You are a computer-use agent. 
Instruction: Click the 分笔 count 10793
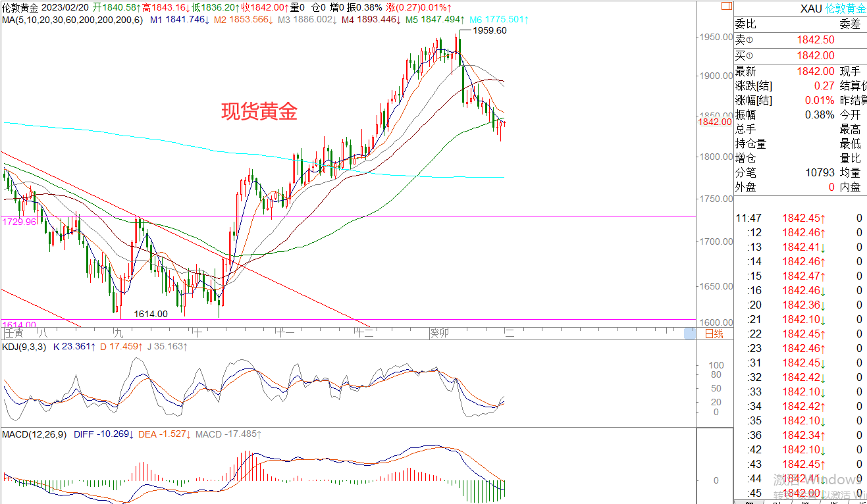pos(820,173)
